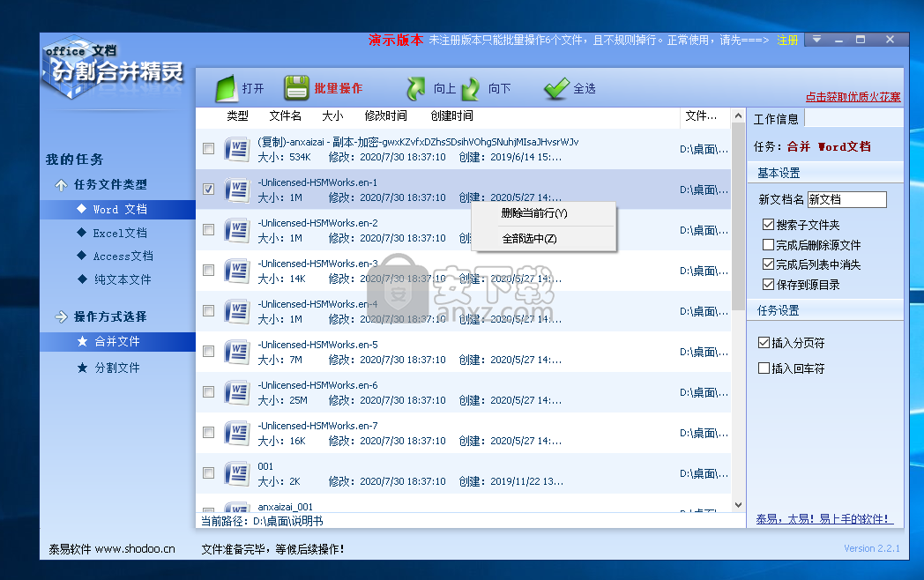Viewport: 924px width, 580px height.
Task: Toggle 保存到原目录 checkbox
Action: [768, 285]
